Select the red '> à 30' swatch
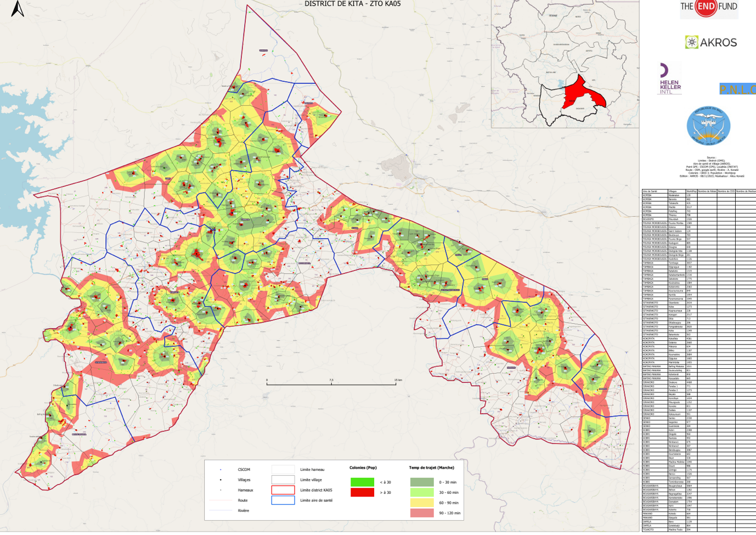 point(362,493)
